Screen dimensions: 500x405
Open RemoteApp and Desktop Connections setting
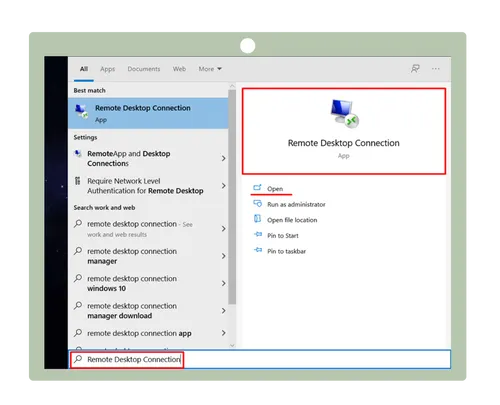(x=148, y=158)
